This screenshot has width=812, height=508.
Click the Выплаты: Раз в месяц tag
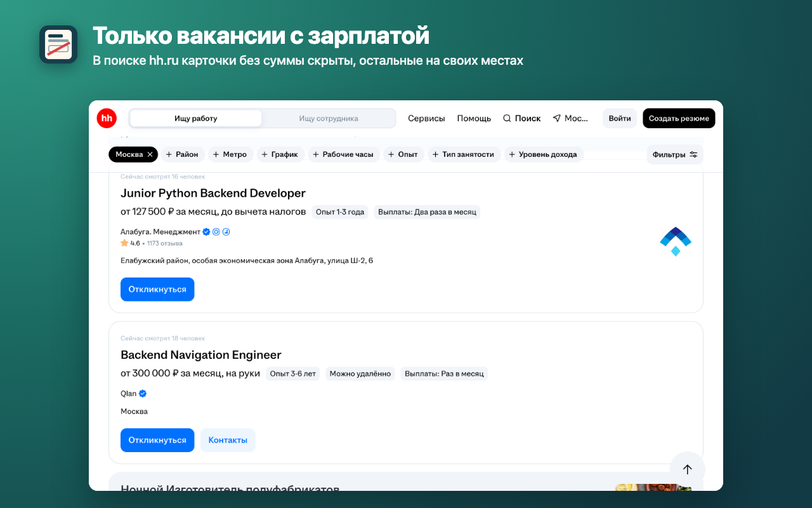coord(444,374)
